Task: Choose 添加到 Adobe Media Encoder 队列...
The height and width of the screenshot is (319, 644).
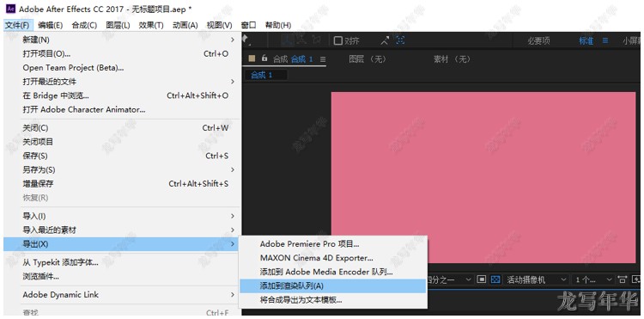Action: 333,272
